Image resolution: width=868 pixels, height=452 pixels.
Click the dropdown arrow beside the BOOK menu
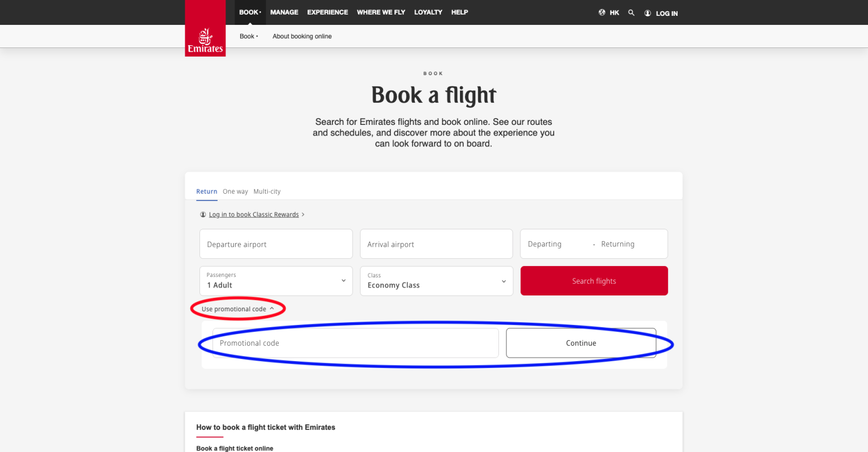pos(261,12)
